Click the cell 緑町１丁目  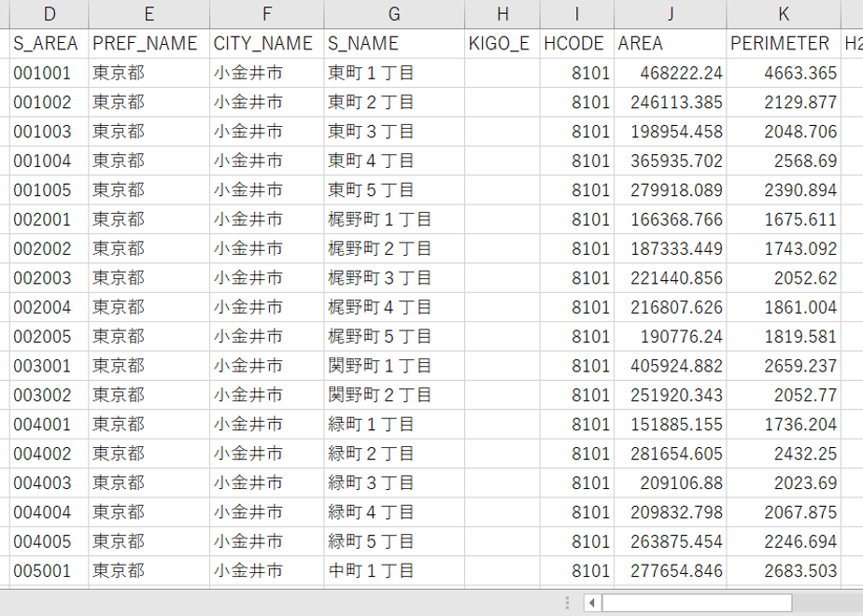point(394,425)
